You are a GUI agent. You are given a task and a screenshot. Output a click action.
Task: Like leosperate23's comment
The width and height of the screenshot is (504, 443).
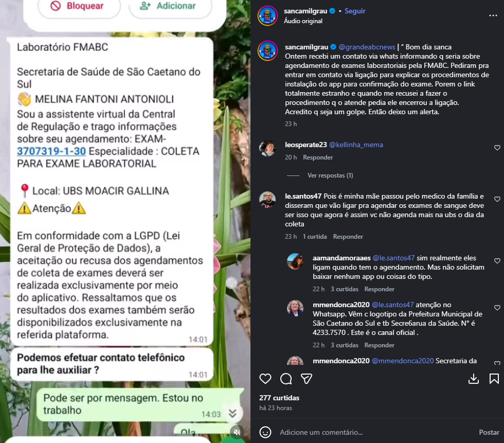coord(497,148)
